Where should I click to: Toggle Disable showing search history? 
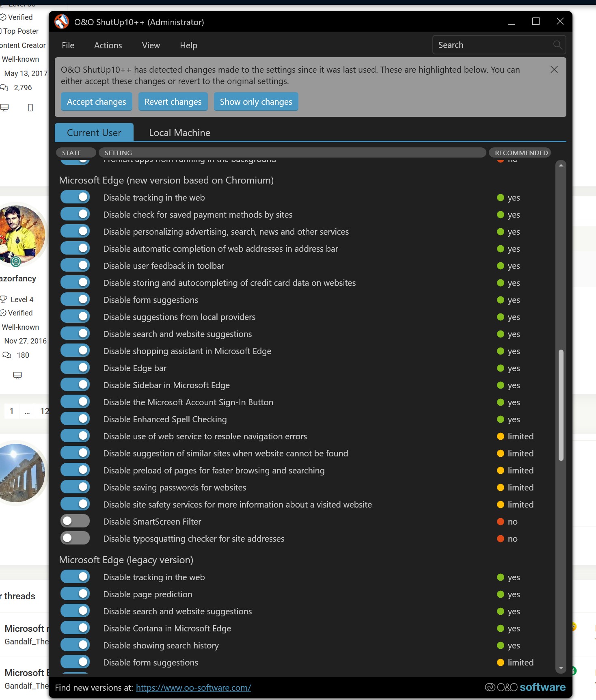pos(75,645)
